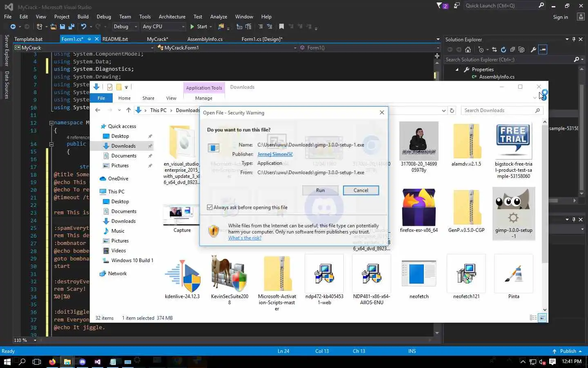This screenshot has width=588, height=368.
Task: Expand the ribbon chevron in Downloads window
Action: [535, 98]
